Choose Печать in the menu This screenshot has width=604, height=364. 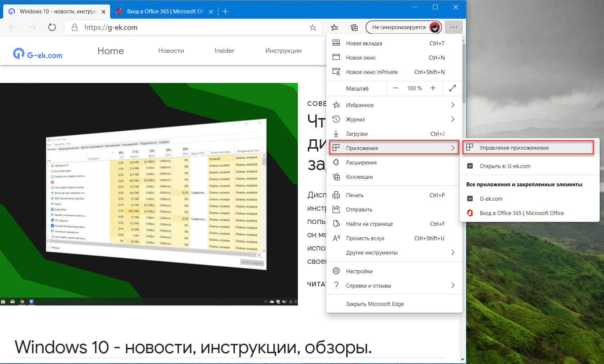click(394, 195)
